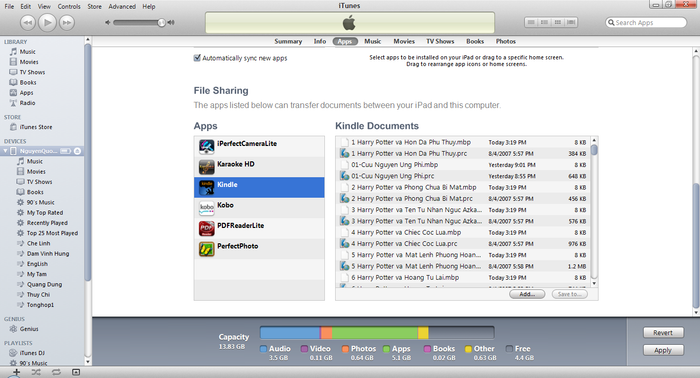Select file 1 Harry Potter va Hon Da Phu Thuy.mbp
Screen dimensions: 700x378
463,142
